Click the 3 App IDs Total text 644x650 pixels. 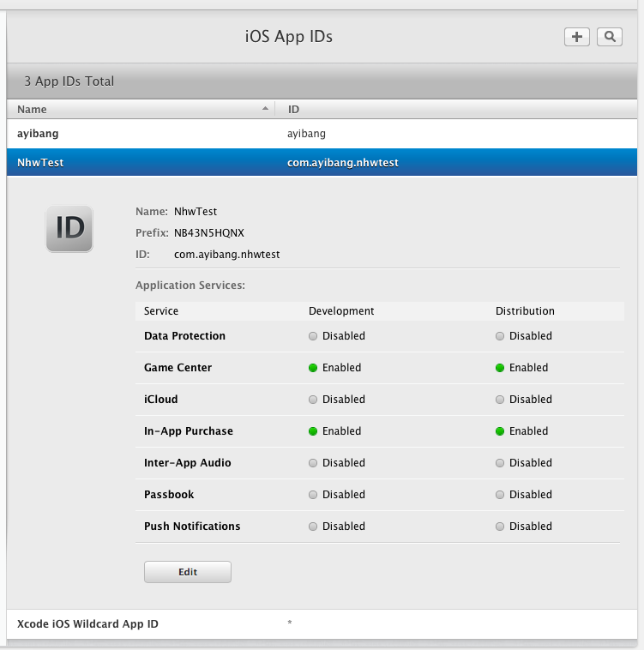(69, 81)
